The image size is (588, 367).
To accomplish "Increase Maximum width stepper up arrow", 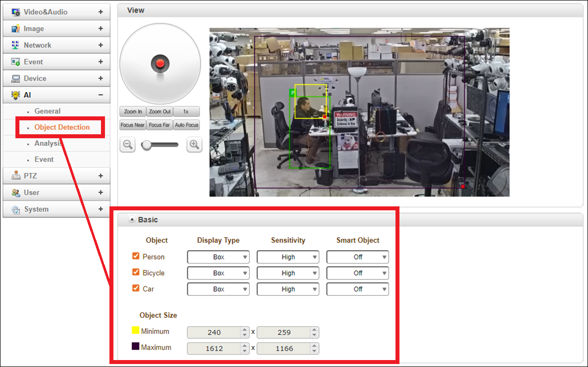I will click(x=244, y=346).
